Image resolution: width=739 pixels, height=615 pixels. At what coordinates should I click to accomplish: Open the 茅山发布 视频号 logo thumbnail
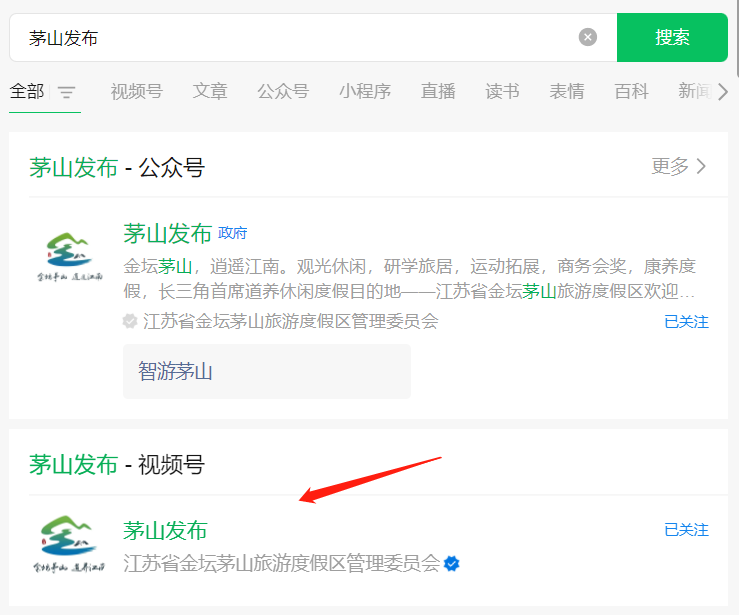(69, 544)
